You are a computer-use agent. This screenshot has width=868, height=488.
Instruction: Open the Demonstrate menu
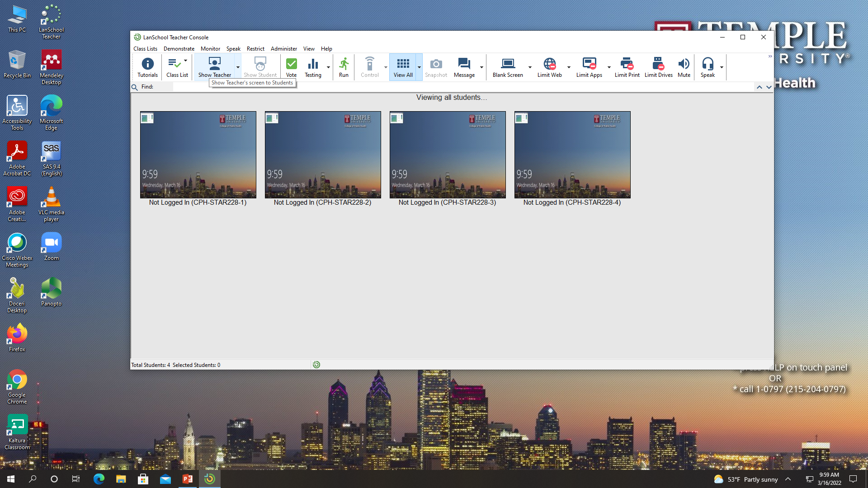pyautogui.click(x=179, y=49)
